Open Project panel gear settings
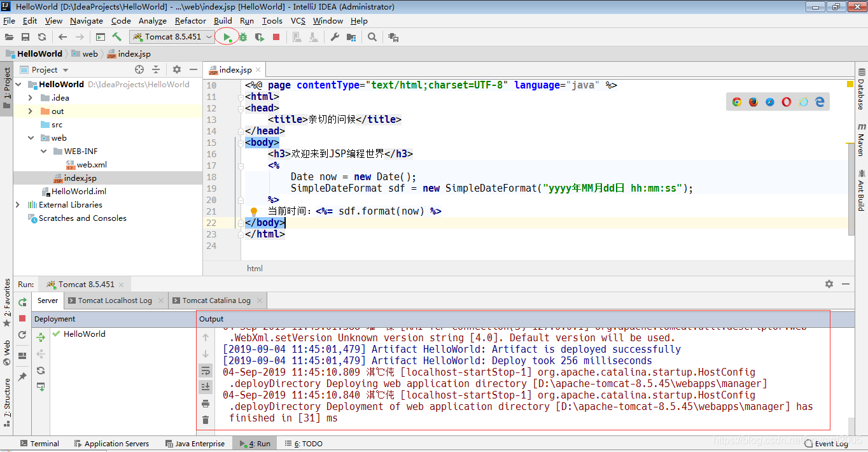The height and width of the screenshot is (452, 868). pos(177,69)
